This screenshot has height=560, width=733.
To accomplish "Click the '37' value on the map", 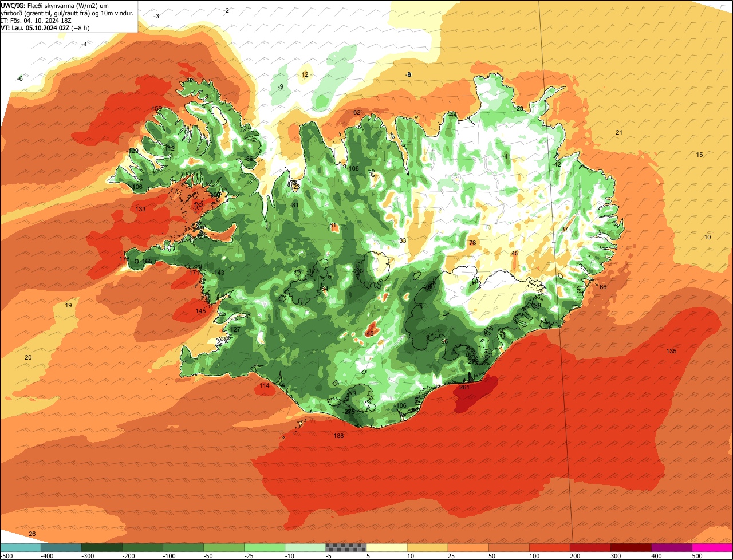I will [x=565, y=230].
